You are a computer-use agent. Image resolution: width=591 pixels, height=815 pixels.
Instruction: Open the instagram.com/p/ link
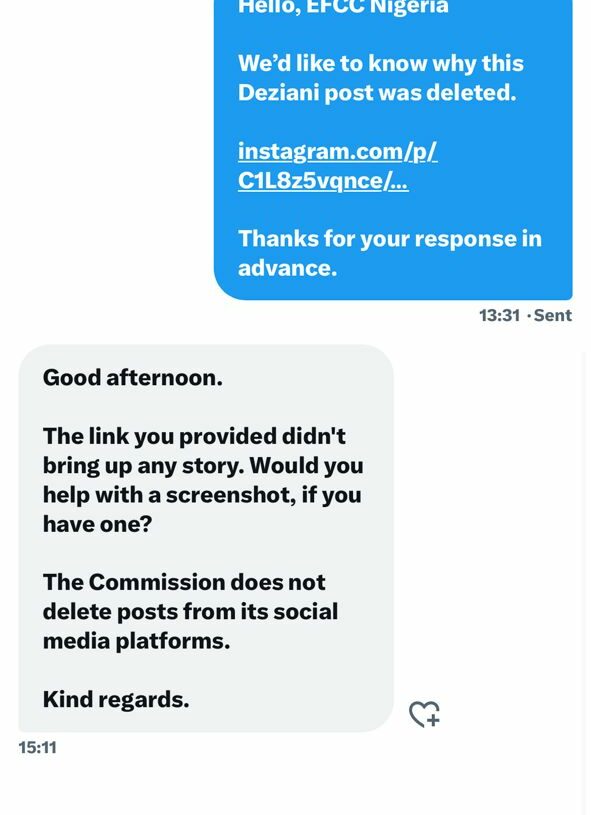point(337,151)
